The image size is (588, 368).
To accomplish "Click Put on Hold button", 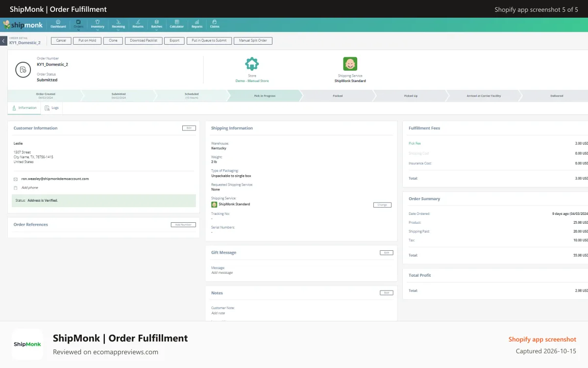I will point(87,41).
